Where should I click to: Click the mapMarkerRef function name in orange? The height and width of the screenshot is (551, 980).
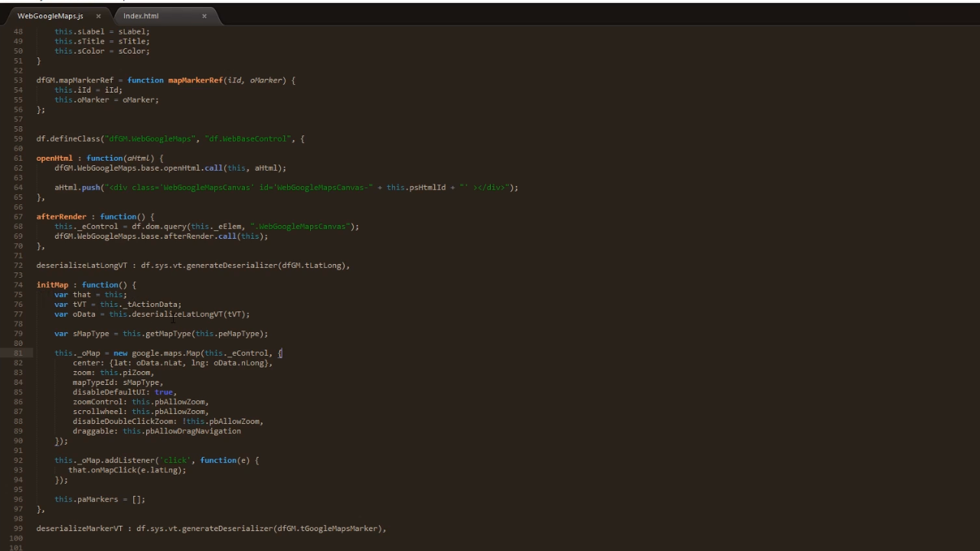coord(195,80)
